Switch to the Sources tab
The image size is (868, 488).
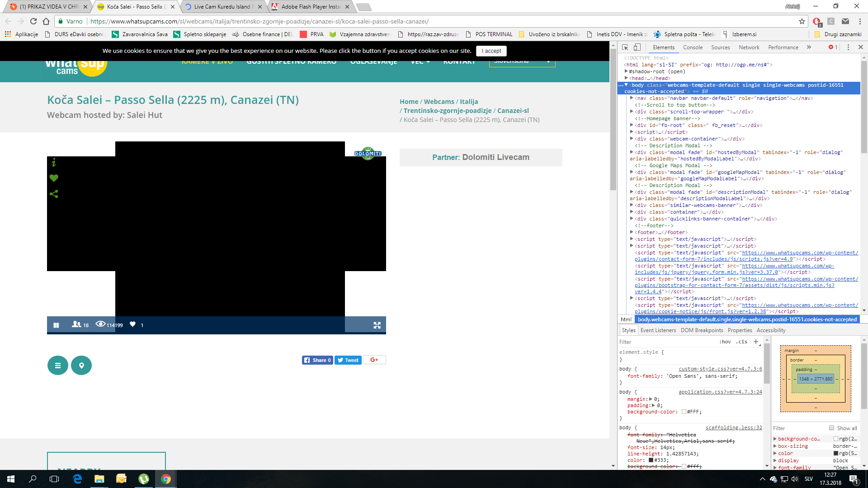coord(720,47)
